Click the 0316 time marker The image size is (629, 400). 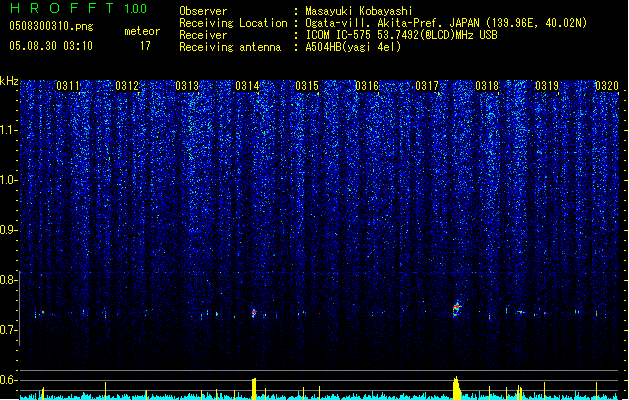pyautogui.click(x=367, y=86)
